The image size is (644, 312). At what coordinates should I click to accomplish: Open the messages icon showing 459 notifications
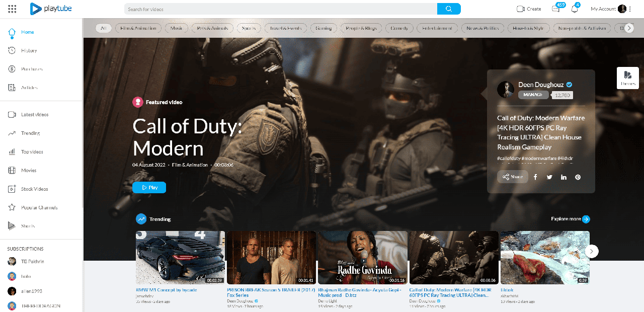(x=555, y=9)
